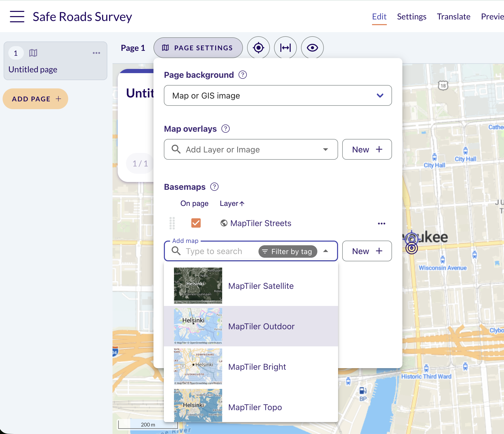This screenshot has width=504, height=434.
Task: Click the Safe Roads Survey title
Action: pyautogui.click(x=82, y=17)
